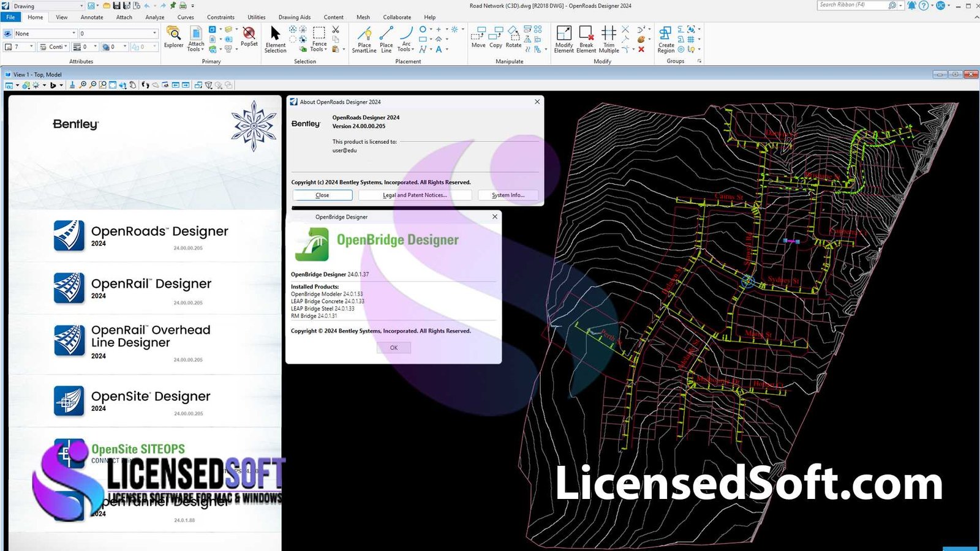Select the OpenRail Overhead Line Designer entry

click(x=145, y=343)
